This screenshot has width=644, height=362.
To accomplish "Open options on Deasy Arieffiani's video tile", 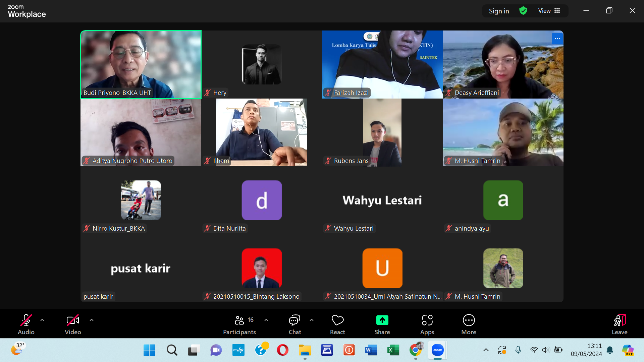I will coord(557,39).
